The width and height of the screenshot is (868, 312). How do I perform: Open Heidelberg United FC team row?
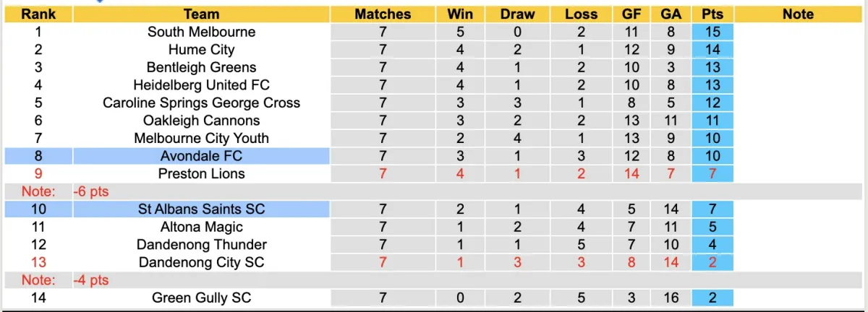201,85
